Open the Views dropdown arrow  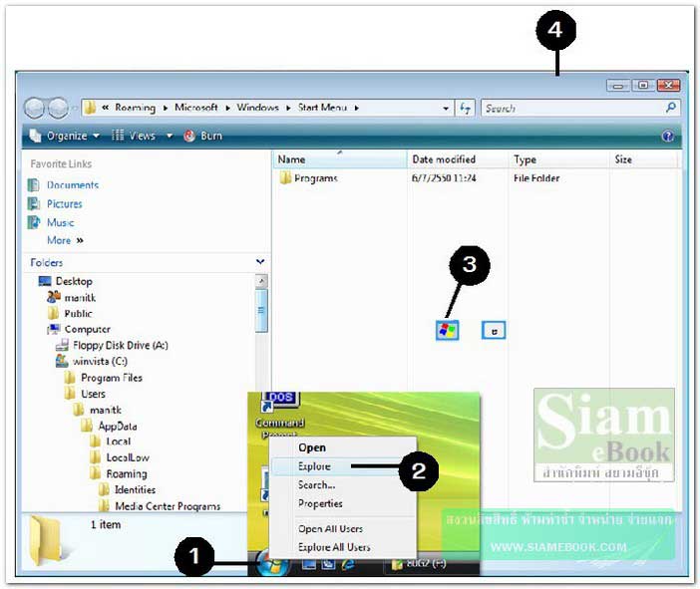pos(170,136)
